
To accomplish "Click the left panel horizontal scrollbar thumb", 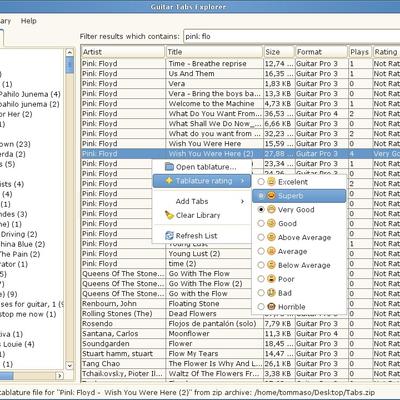I will pyautogui.click(x=6, y=376).
